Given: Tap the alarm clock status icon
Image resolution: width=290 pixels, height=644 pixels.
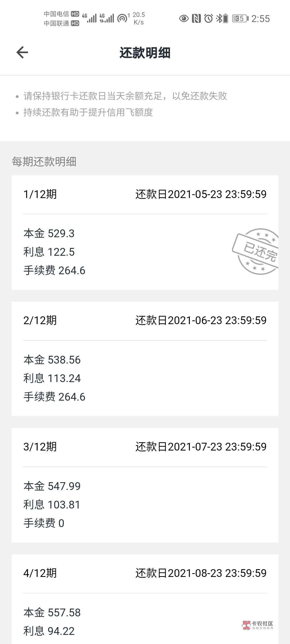Looking at the screenshot, I should 208,19.
